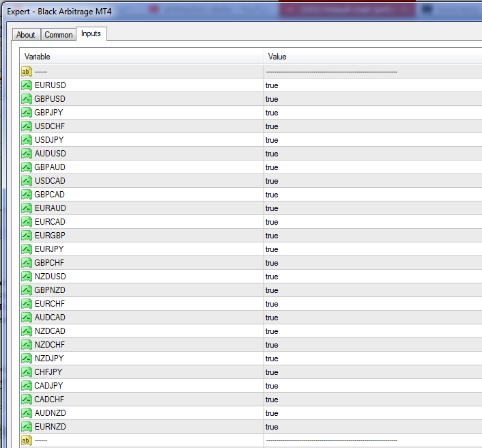This screenshot has width=482, height=448.
Task: Click the GBPUSD variable icon
Action: point(27,99)
